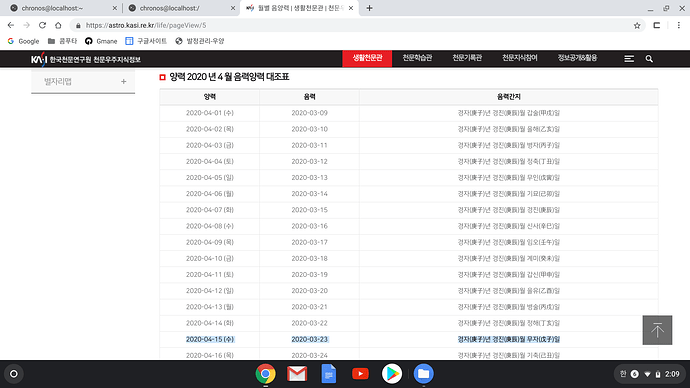Close the first chronos@localhost:~ tab
This screenshot has height=388, width=690.
pos(114,8)
